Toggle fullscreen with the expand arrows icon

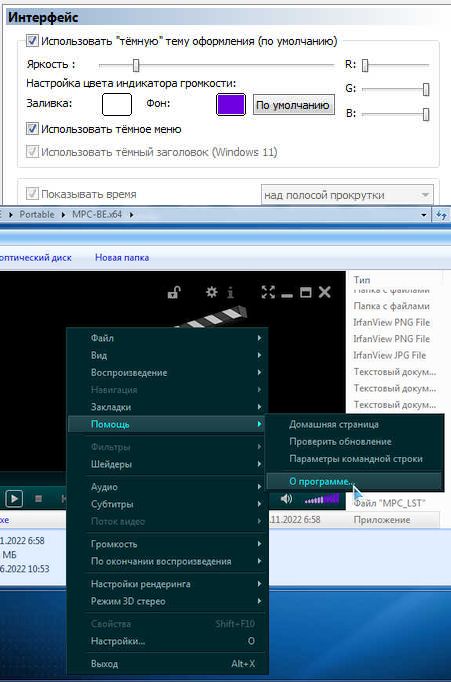(x=268, y=292)
